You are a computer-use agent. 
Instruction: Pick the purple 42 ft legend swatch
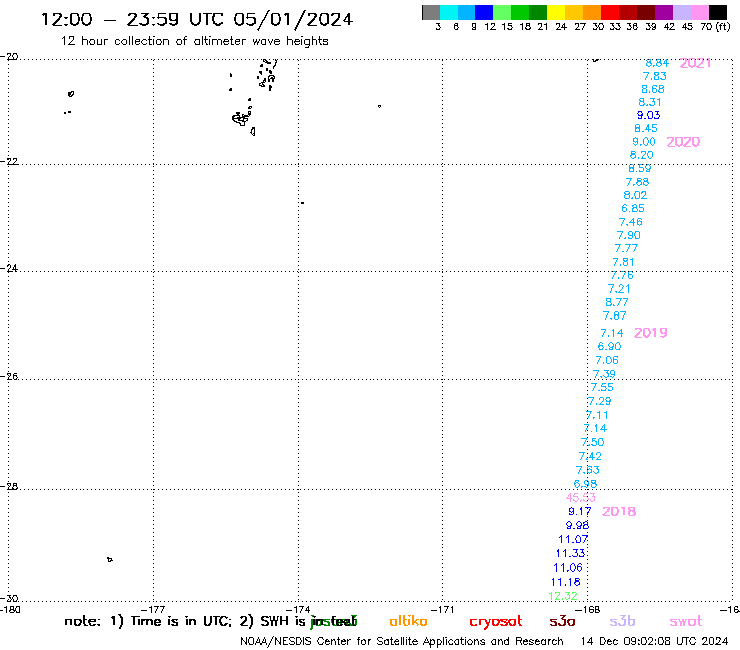point(664,12)
